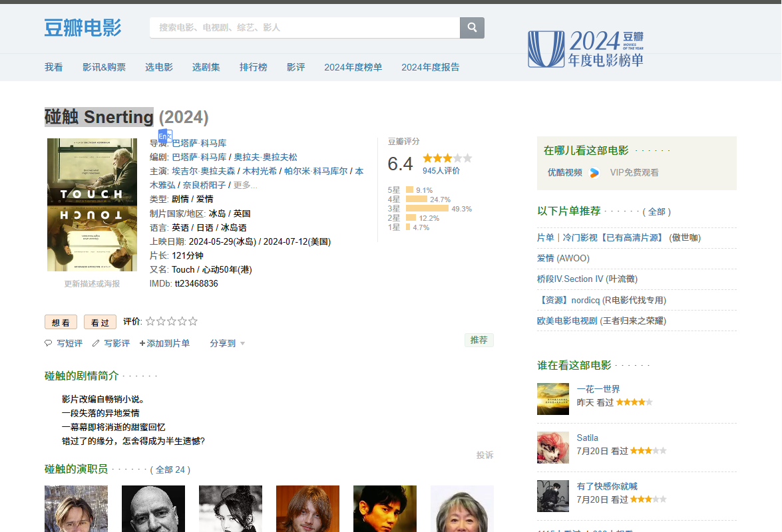Click the 写影评 pencil icon
The height and width of the screenshot is (532, 782).
click(96, 343)
